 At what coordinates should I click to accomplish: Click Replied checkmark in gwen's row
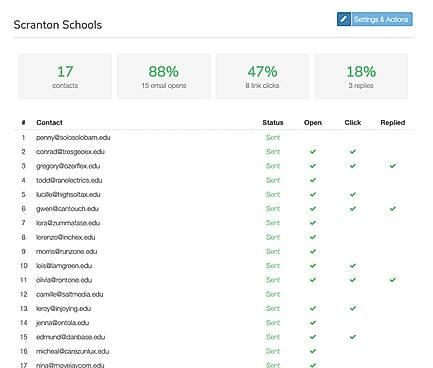tap(393, 209)
